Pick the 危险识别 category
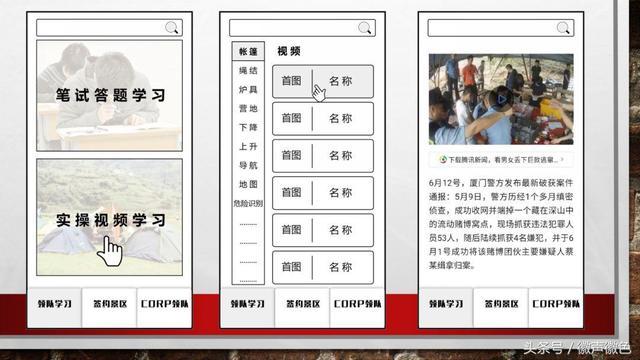Viewport: 640px width, 360px height. 248,203
